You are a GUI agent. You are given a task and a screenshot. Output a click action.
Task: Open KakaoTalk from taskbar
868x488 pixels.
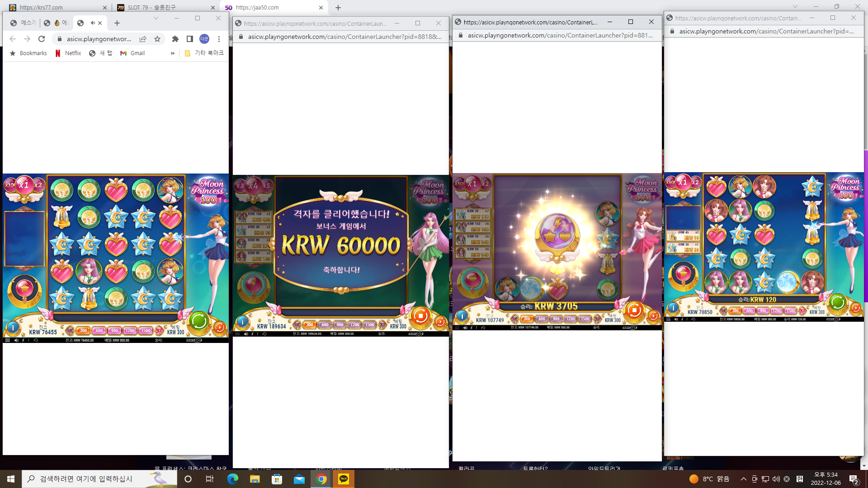pyautogui.click(x=344, y=479)
